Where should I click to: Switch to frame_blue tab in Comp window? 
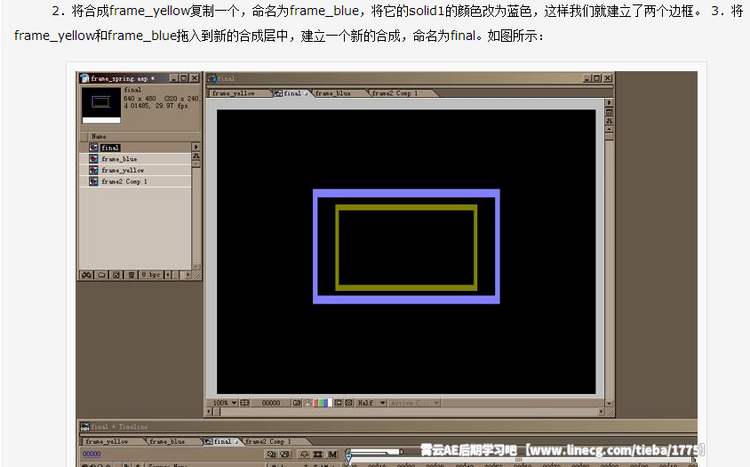337,93
